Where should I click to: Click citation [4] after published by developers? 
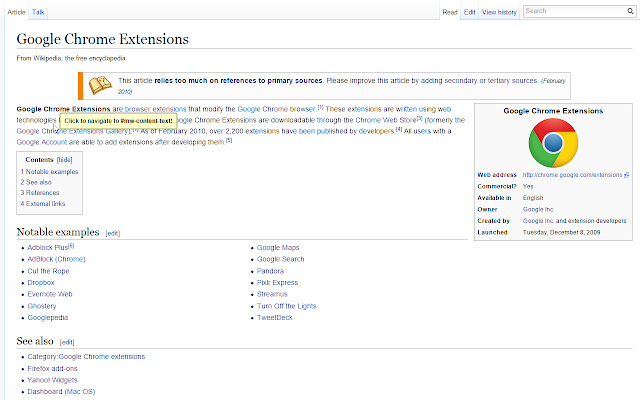(399, 129)
